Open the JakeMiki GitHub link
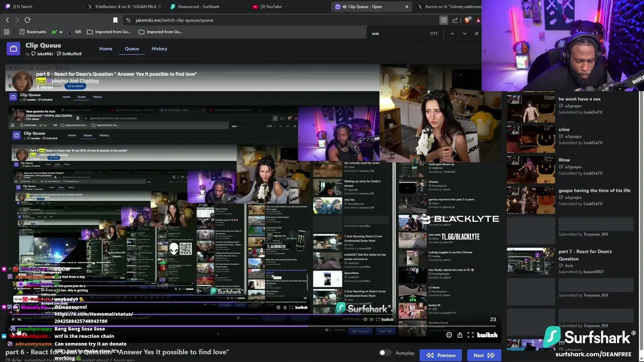 coord(41,54)
